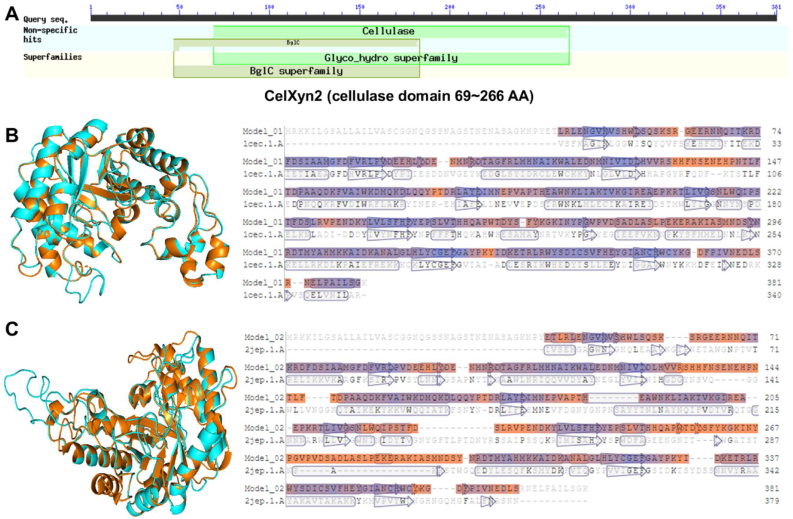Click the BglC superfamily domain bar
This screenshot has width=793, height=519.
tap(296, 71)
